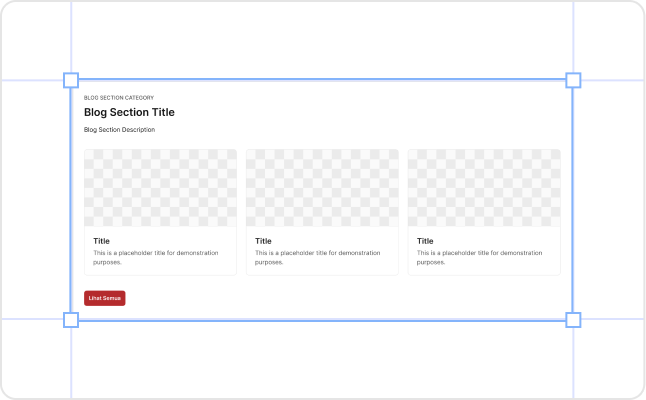
Task: Select the Title text in the right card
Action: (x=425, y=241)
